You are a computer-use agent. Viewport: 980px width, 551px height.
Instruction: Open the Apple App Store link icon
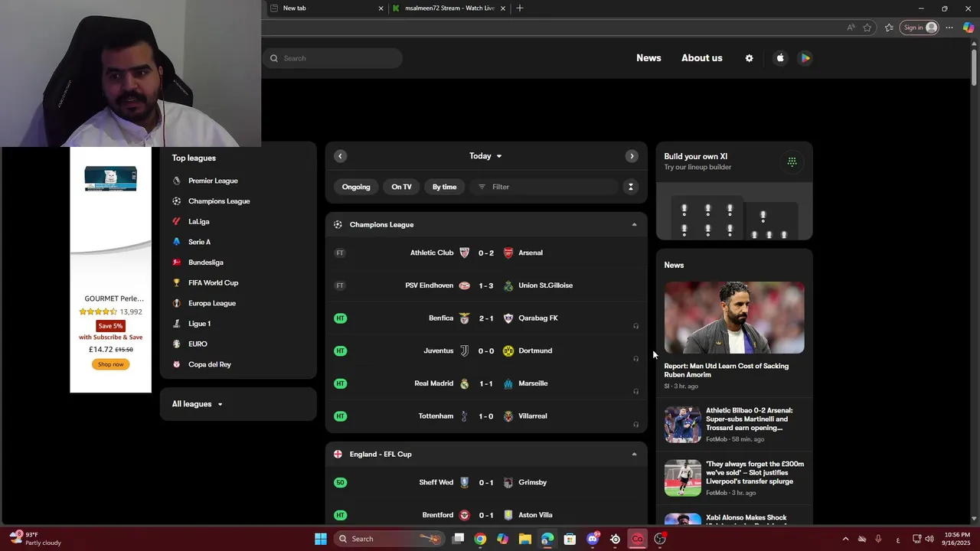tap(780, 58)
